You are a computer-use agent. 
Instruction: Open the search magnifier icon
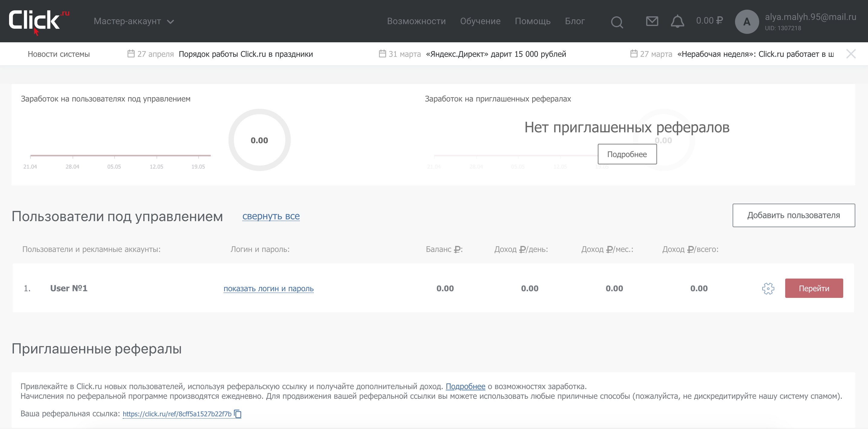pyautogui.click(x=617, y=22)
